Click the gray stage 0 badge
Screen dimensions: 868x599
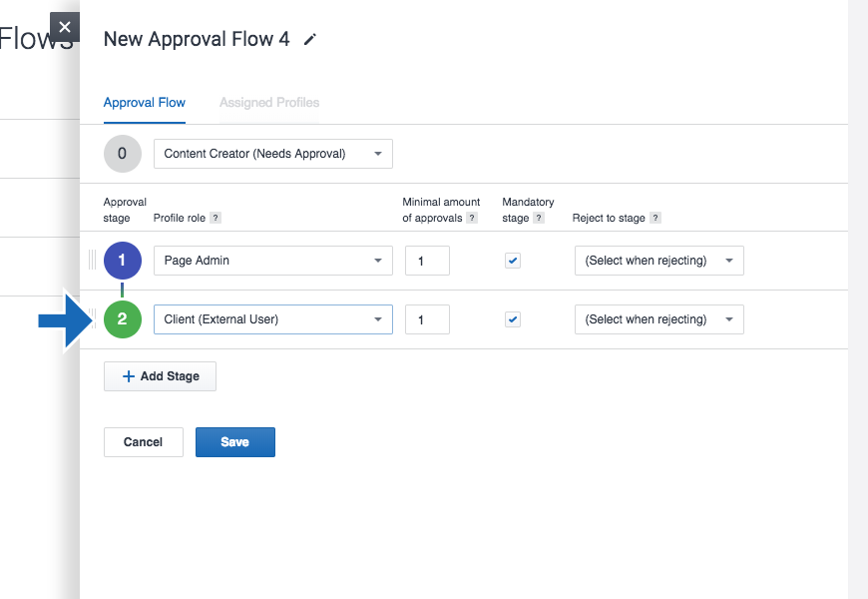coord(122,154)
